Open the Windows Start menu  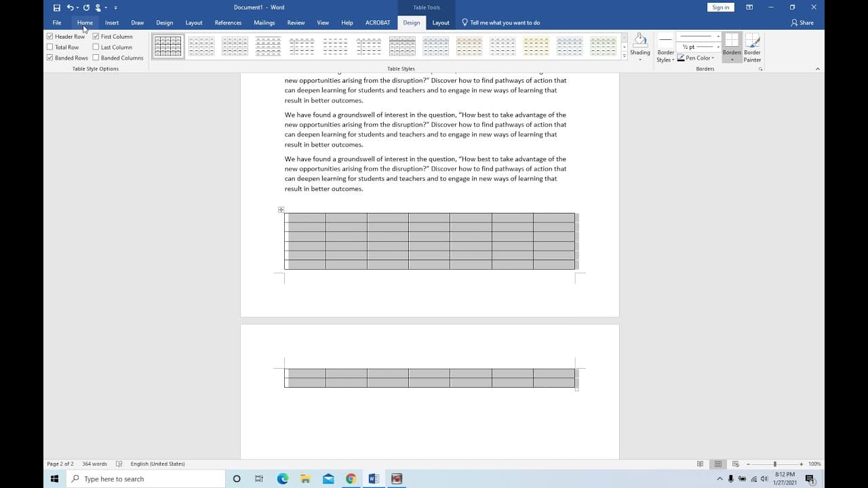54,479
